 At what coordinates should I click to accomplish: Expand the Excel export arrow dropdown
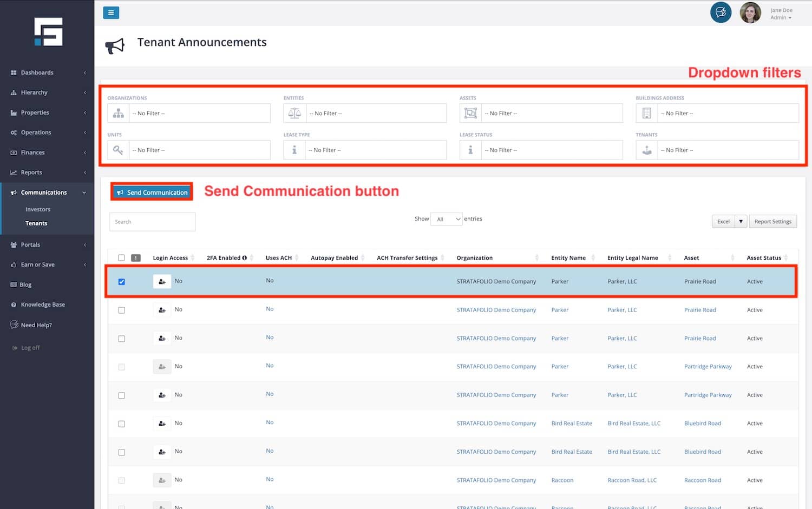pos(741,222)
